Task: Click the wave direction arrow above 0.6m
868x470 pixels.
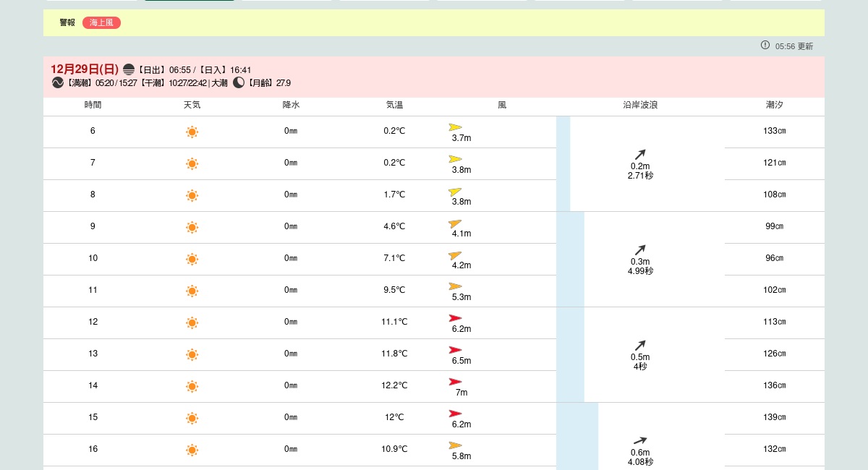Action: coord(640,440)
